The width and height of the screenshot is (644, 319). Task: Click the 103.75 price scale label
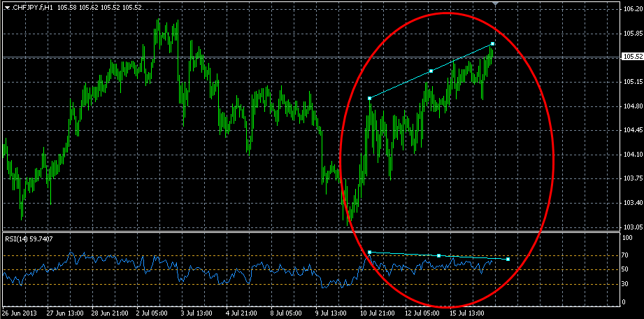(633, 179)
